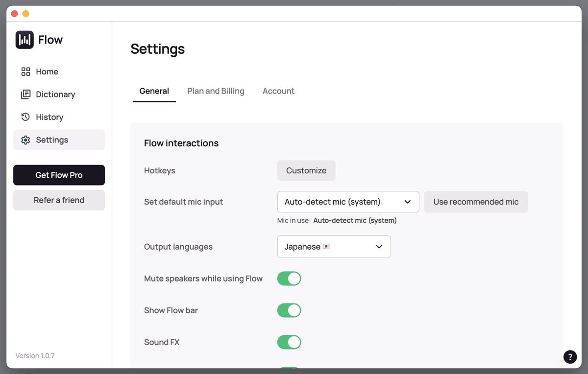Select Settings label in sidebar

click(x=52, y=140)
